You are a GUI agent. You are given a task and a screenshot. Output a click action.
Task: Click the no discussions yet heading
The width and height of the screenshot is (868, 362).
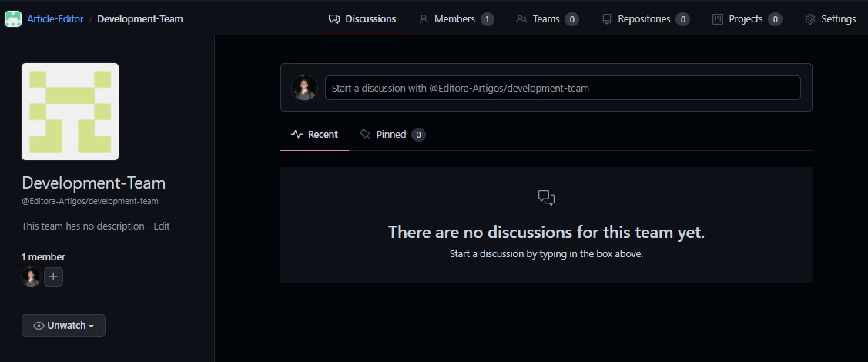(546, 232)
